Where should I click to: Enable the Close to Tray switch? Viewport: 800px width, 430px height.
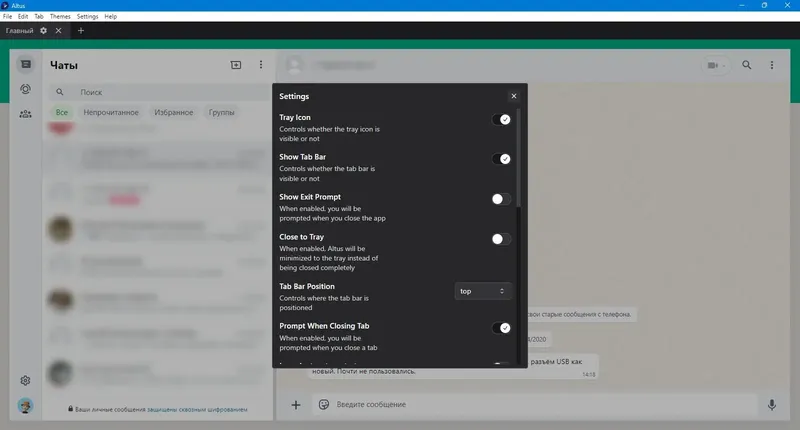501,239
